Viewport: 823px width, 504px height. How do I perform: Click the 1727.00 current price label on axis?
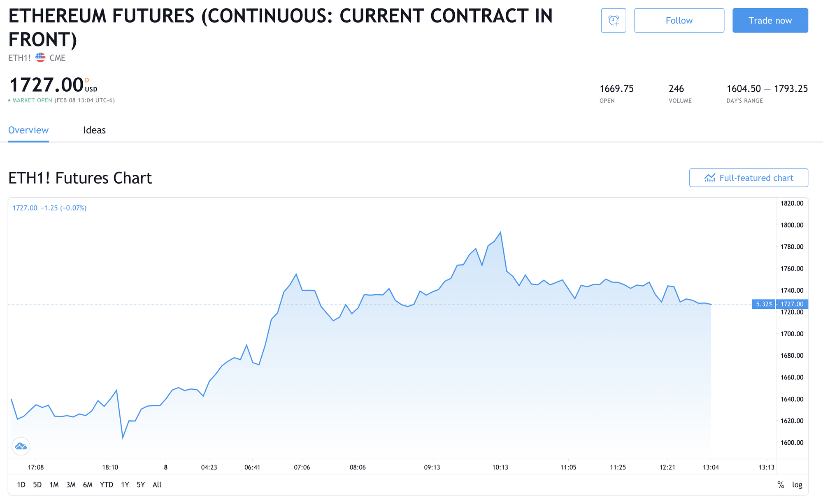792,304
